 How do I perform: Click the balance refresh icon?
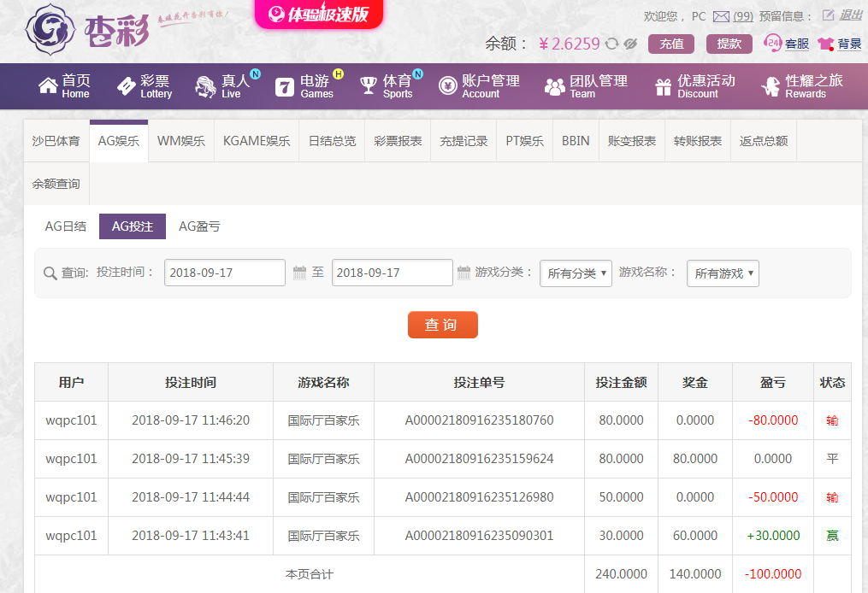pyautogui.click(x=611, y=44)
